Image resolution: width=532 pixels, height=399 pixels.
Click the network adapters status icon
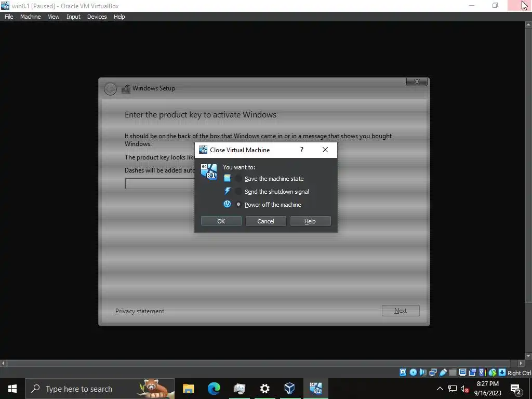(x=433, y=372)
